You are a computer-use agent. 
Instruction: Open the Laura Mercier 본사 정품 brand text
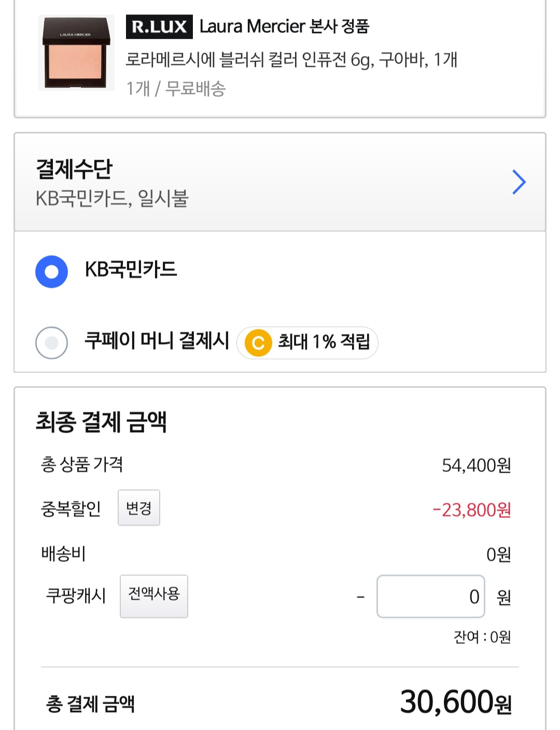point(284,26)
